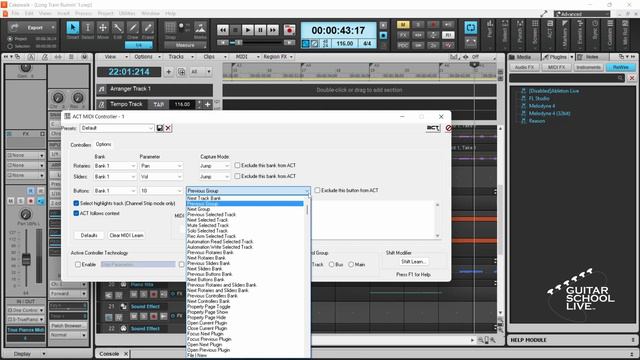Click the FX bypass button in mix module
The image size is (640, 360).
[x=403, y=35]
